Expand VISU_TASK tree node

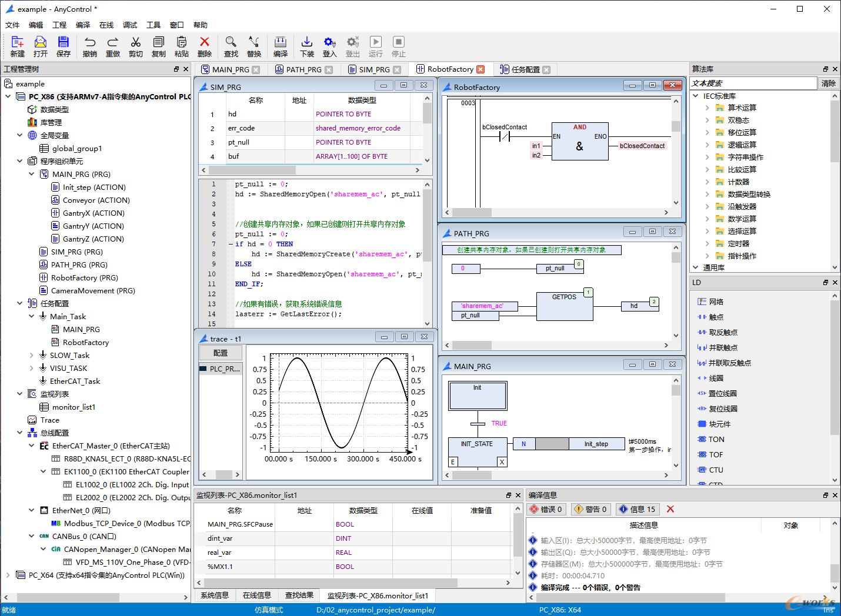click(x=32, y=368)
